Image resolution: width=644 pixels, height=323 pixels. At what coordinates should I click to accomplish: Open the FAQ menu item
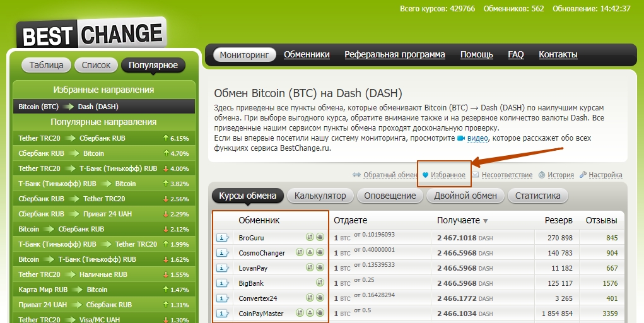point(516,54)
